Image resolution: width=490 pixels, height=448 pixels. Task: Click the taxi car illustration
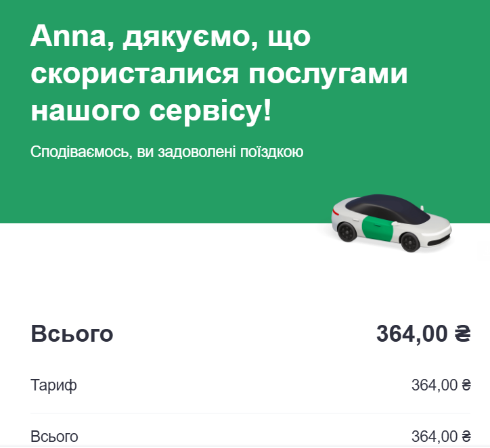(x=391, y=223)
